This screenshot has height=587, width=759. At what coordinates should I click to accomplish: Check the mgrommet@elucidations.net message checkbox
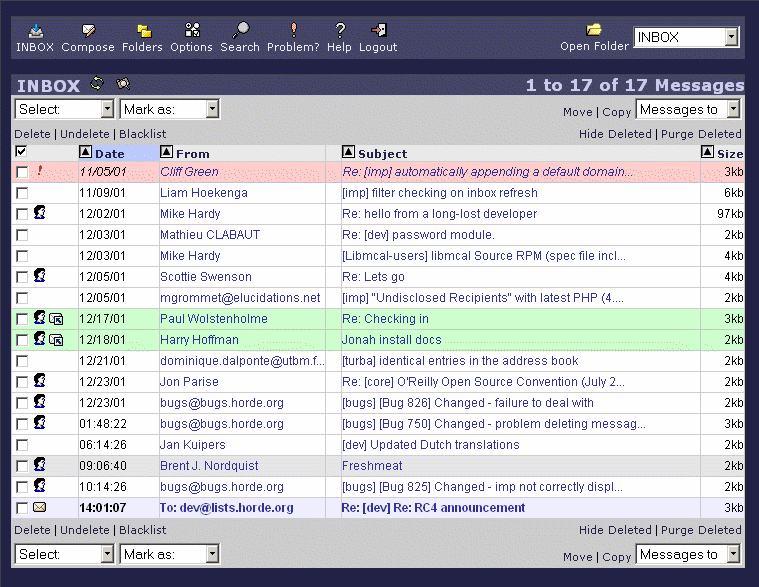(22, 298)
